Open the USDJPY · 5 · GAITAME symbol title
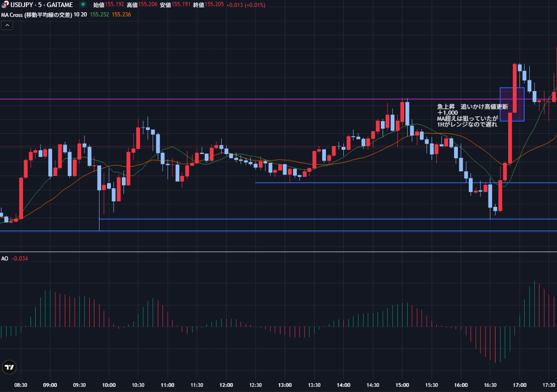 point(41,5)
